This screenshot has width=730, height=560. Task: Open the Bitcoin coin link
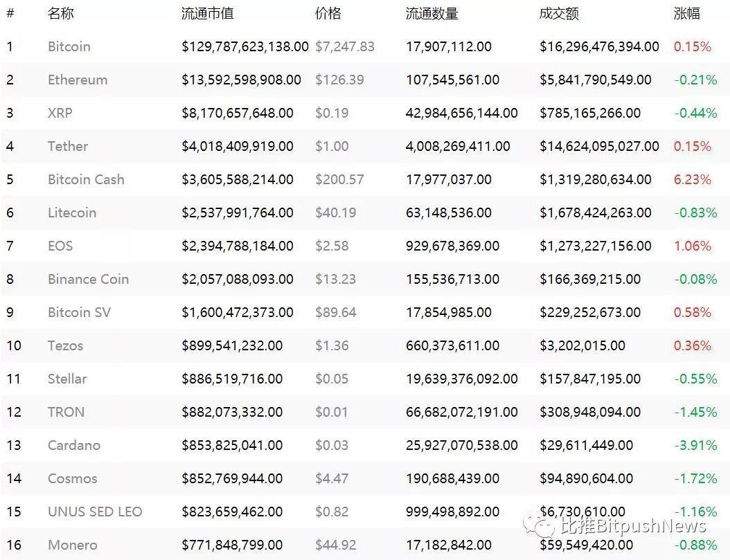coord(69,46)
